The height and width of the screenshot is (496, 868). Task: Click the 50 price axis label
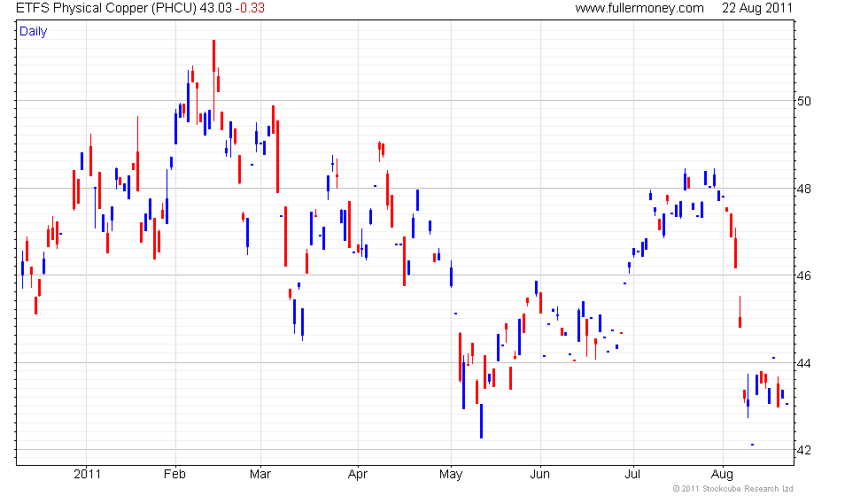[x=804, y=101]
